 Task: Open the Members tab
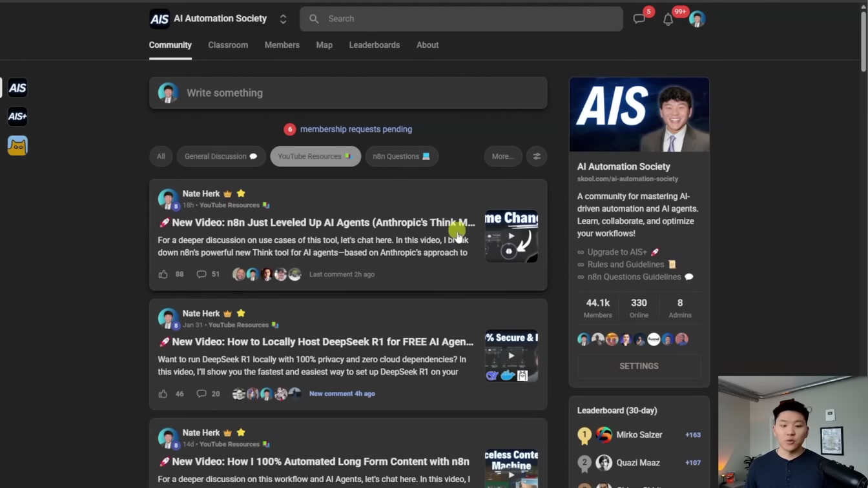click(282, 45)
